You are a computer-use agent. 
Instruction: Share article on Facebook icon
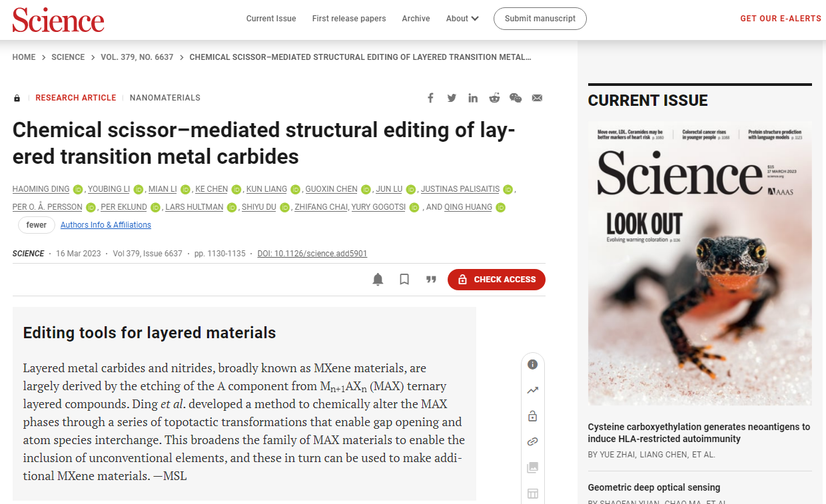pyautogui.click(x=431, y=98)
